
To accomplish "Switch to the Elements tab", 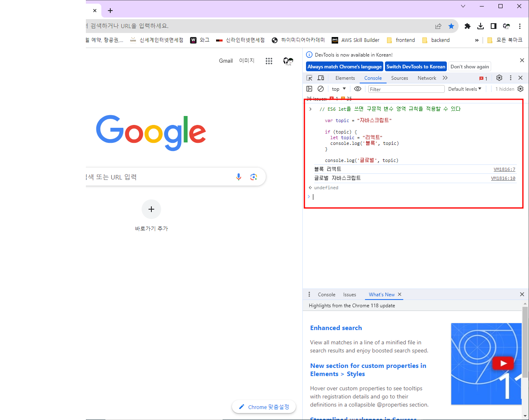I will click(x=345, y=78).
